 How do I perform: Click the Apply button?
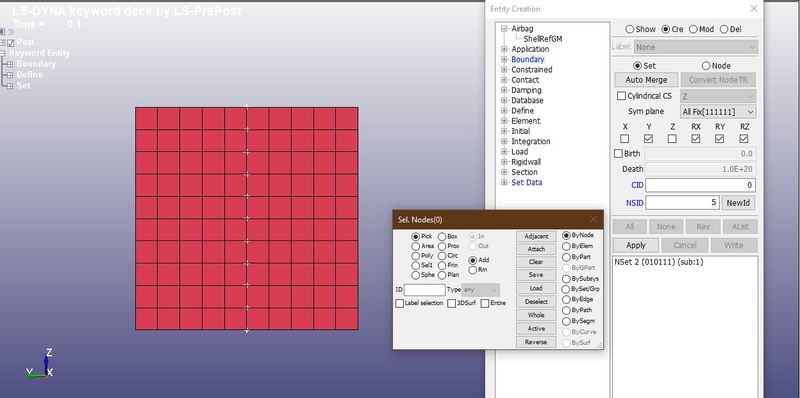point(636,245)
